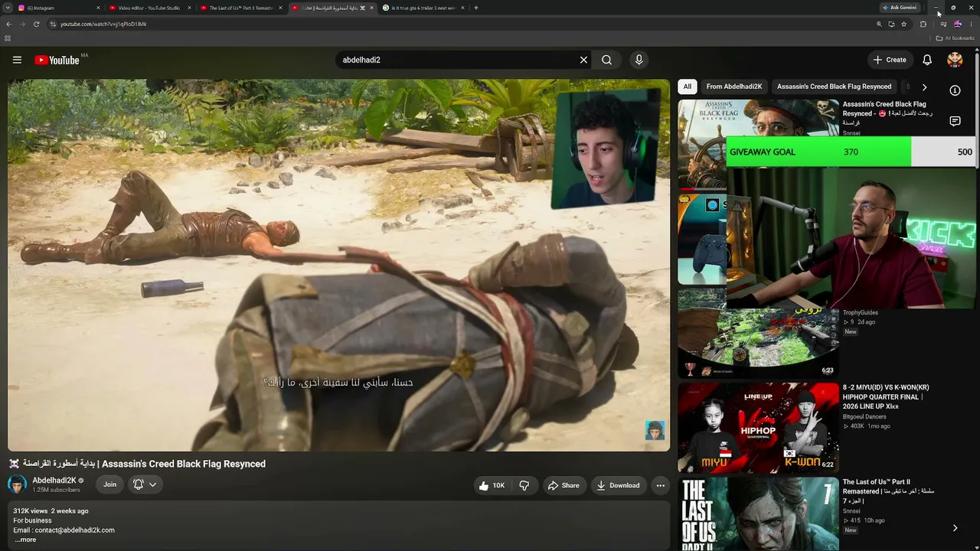This screenshot has height=551, width=980.
Task: Like the video with thumbs up
Action: point(492,485)
